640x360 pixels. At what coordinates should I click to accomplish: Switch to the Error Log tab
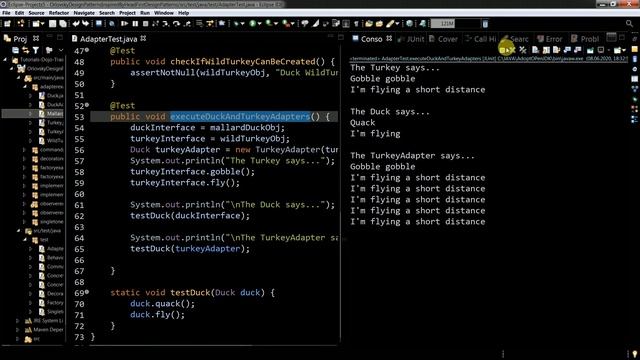click(549, 39)
